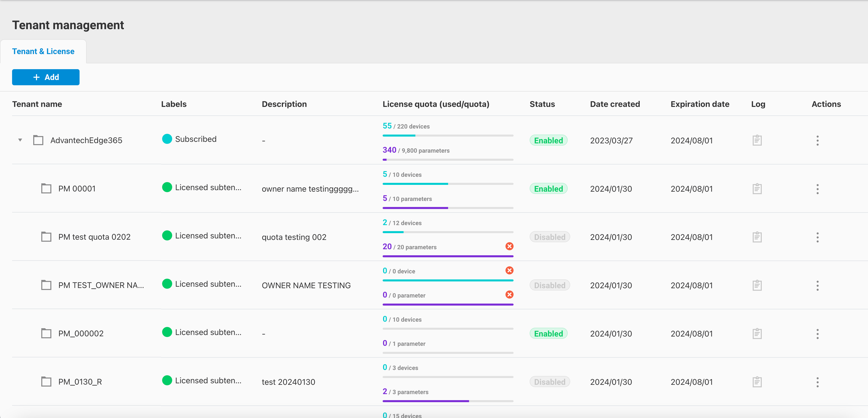The height and width of the screenshot is (418, 868).
Task: Switch to the Tenant & License tab
Action: pyautogui.click(x=43, y=51)
